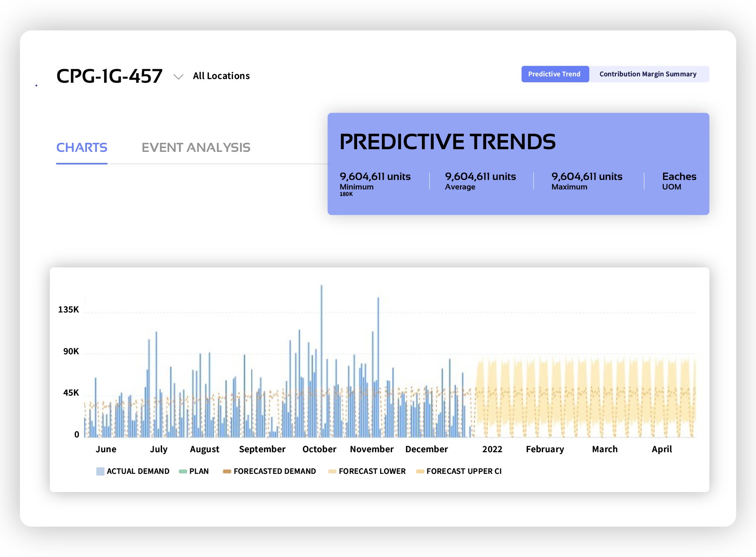This screenshot has width=756, height=557.
Task: Click the CPG-1G-457 product title
Action: coord(109,76)
